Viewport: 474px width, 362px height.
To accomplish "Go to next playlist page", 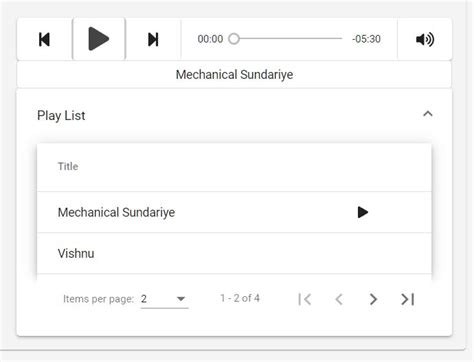I will [x=373, y=299].
